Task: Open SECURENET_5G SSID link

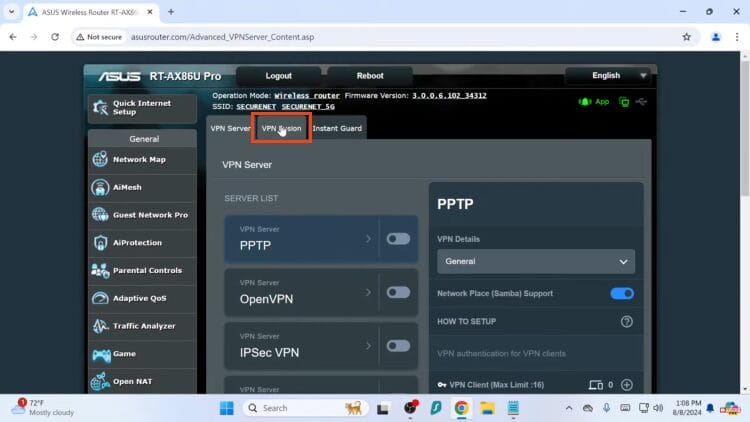Action: point(308,107)
